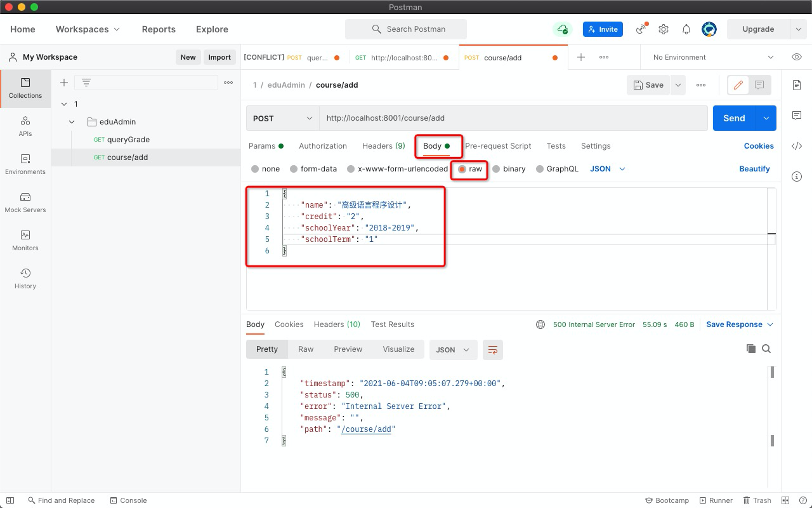
Task: Open the Send button dropdown arrow
Action: [766, 118]
